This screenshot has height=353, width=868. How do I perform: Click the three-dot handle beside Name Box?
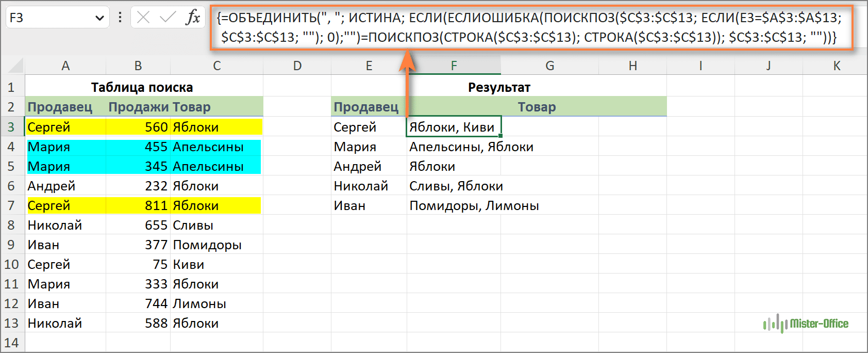pos(120,18)
